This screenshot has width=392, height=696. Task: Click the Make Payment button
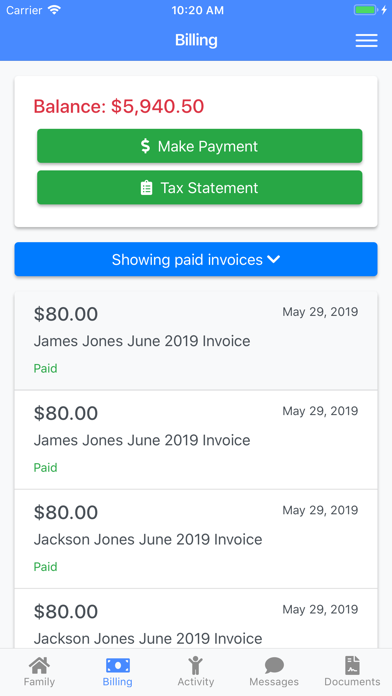199,146
